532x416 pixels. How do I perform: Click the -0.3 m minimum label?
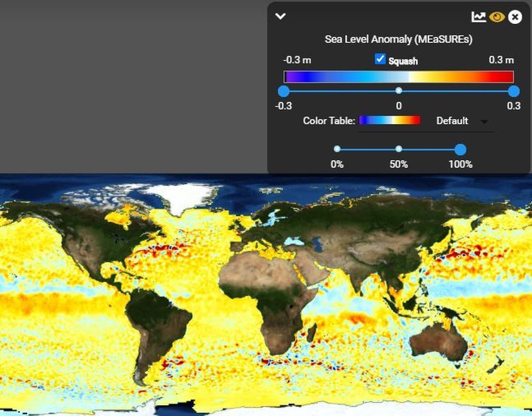pyautogui.click(x=297, y=60)
